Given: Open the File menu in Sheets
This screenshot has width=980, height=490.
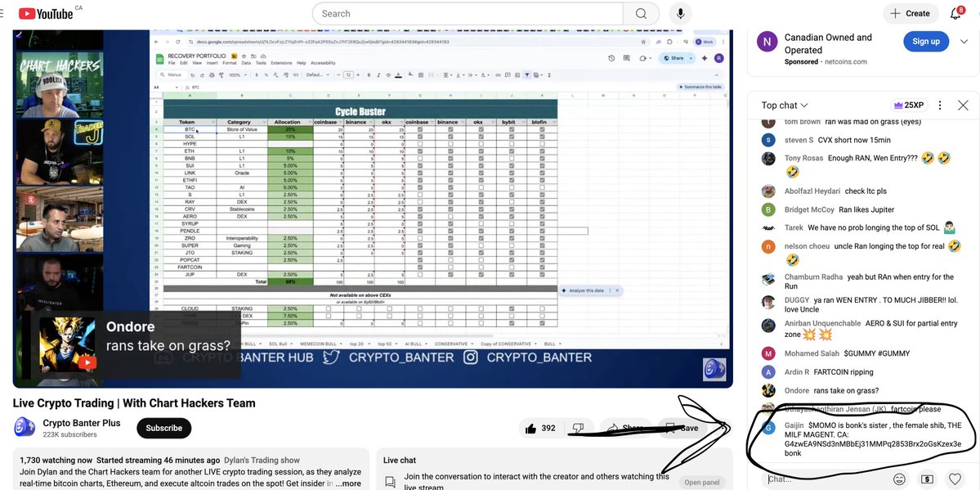Looking at the screenshot, I should coord(172,63).
